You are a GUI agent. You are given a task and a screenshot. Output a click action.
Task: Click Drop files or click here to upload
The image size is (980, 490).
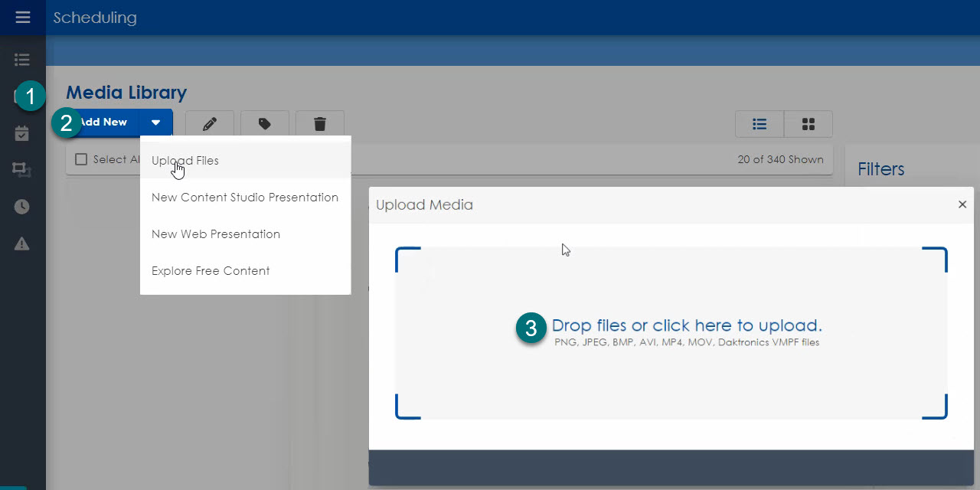click(686, 326)
